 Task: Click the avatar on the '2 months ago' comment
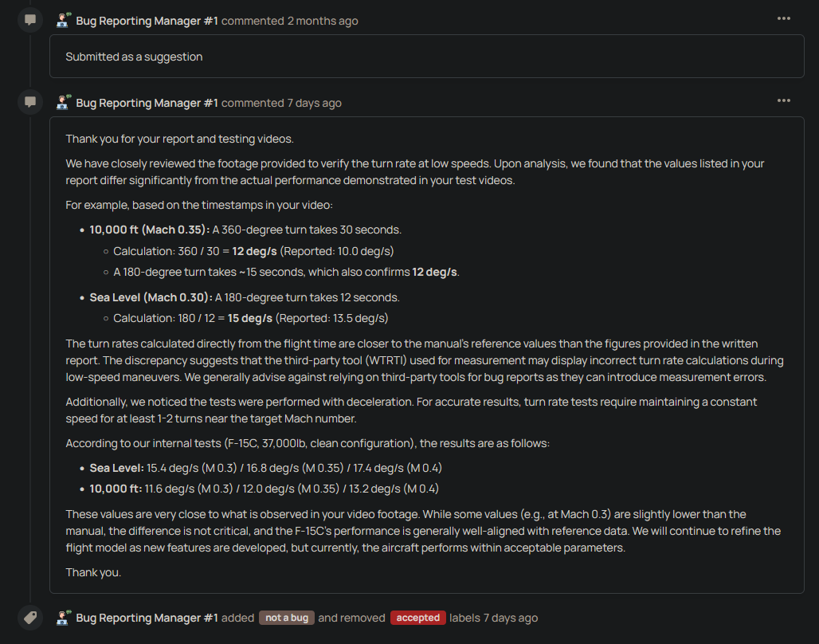pyautogui.click(x=64, y=20)
